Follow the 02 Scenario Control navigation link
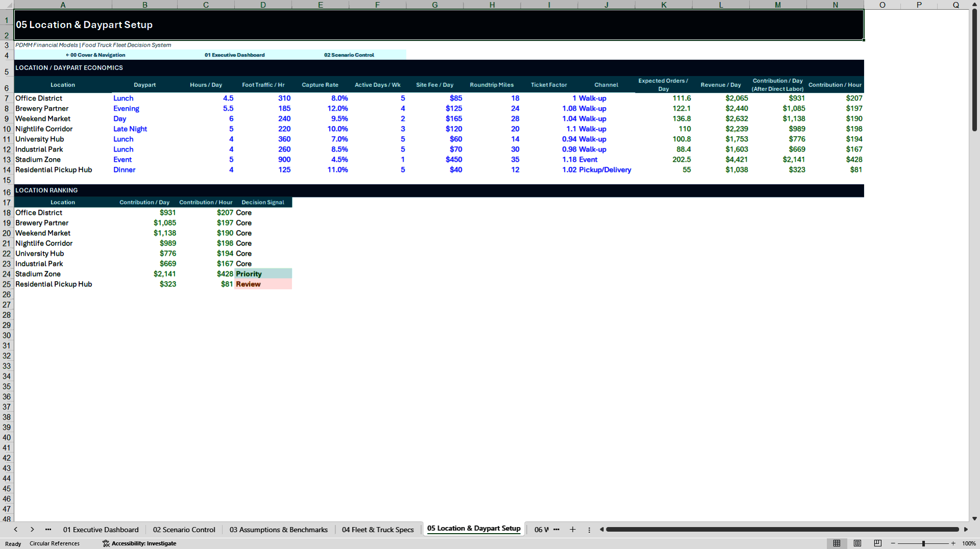This screenshot has height=549, width=980. 349,55
